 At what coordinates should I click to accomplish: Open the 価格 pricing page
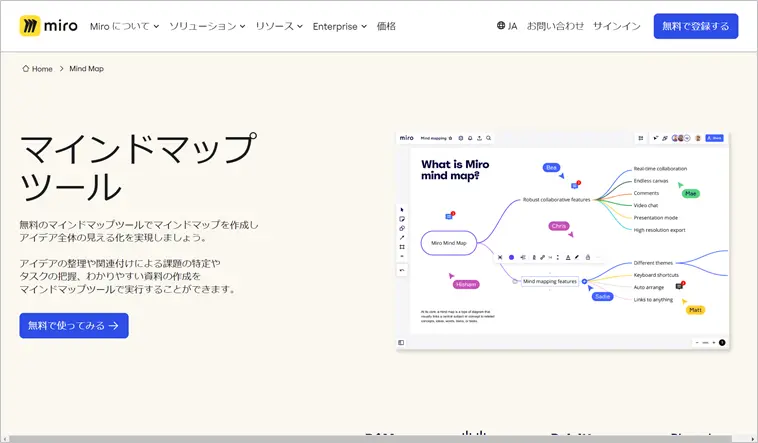386,26
